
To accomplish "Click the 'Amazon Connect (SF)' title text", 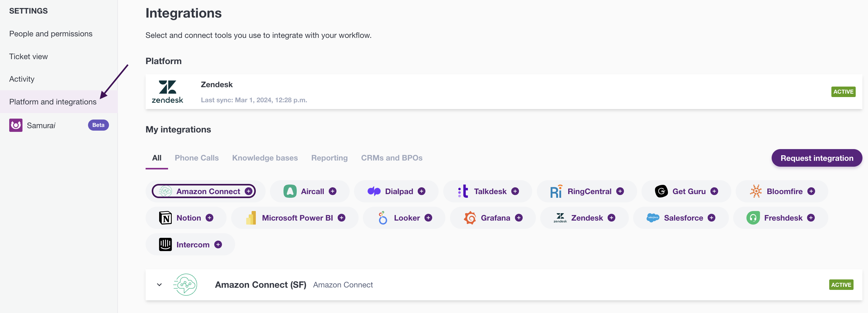I will (260, 285).
